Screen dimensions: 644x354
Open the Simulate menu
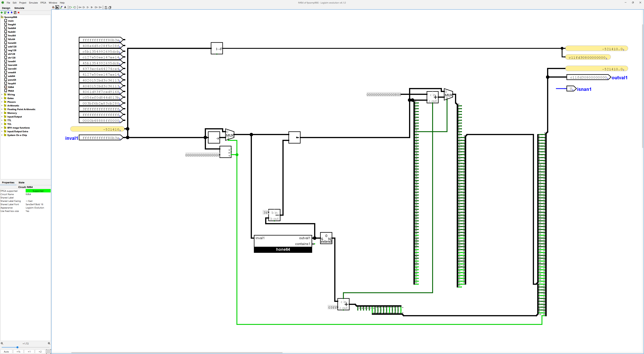coord(33,3)
